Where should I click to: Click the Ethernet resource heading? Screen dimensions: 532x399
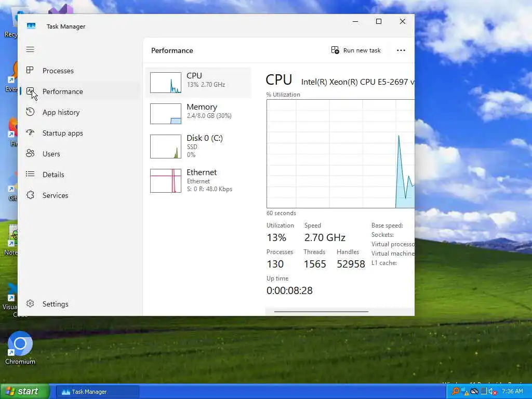point(202,172)
